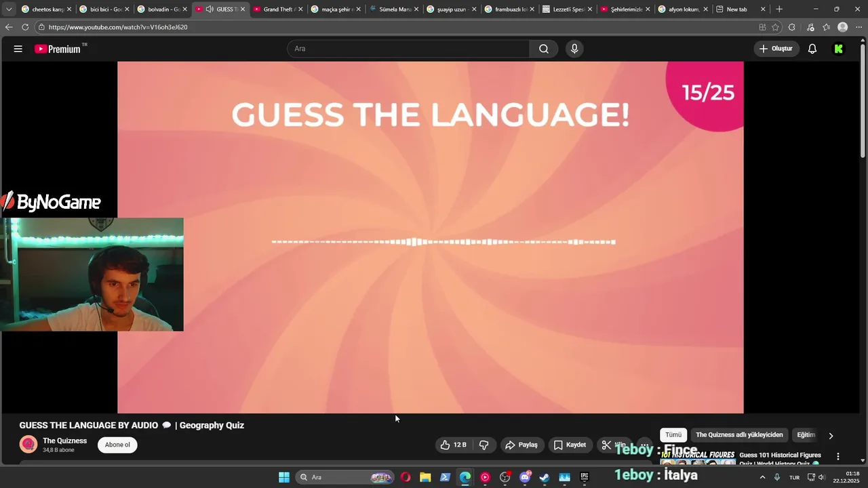Open the Windows Start menu
The height and width of the screenshot is (488, 868).
pos(284,477)
